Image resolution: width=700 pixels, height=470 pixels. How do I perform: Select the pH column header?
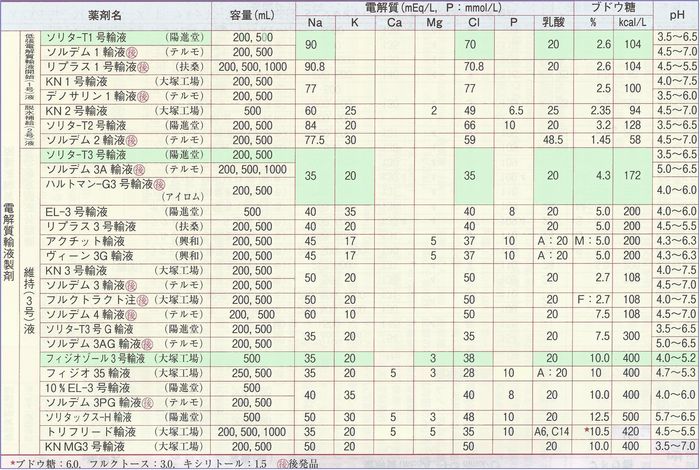coord(677,16)
